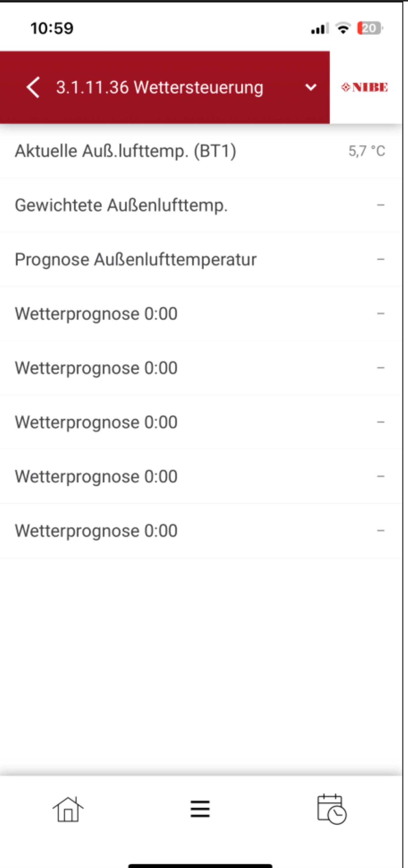Select the last Wetterprognose 0:00 entry
Viewport: 408px width, 868px height.
[x=201, y=531]
